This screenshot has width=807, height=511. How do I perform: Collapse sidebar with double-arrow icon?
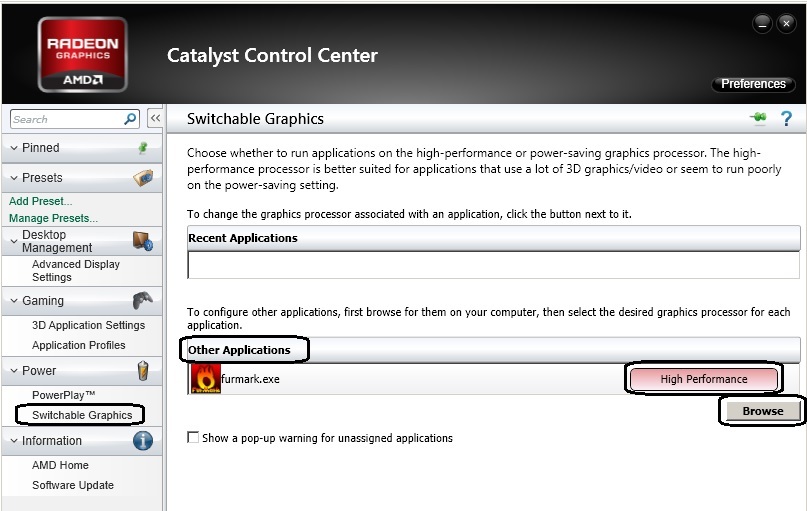(155, 118)
